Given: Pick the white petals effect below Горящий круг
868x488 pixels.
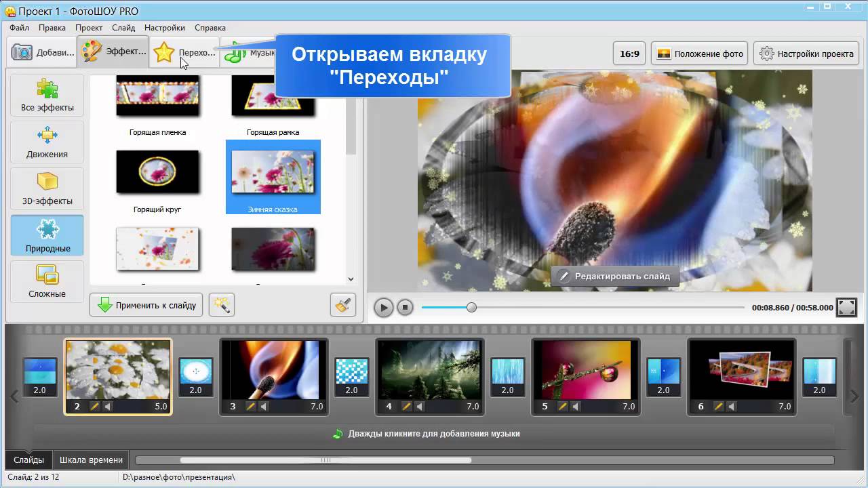Looking at the screenshot, I should (x=157, y=249).
